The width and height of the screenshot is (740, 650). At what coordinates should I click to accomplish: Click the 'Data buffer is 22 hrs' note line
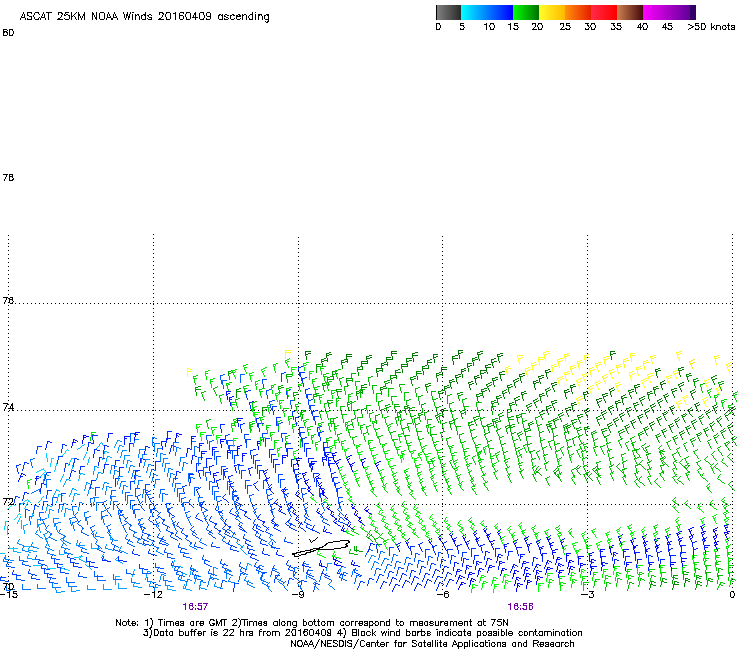click(x=362, y=633)
